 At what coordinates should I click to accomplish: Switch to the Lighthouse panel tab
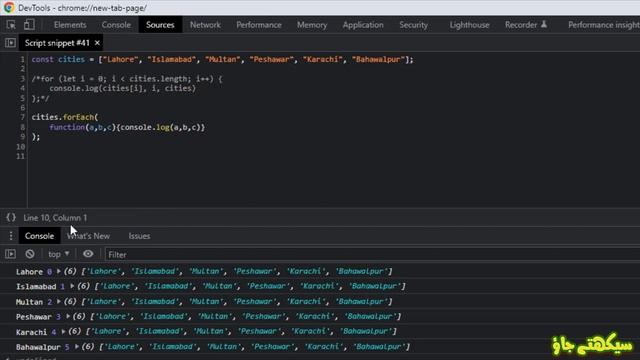[469, 25]
